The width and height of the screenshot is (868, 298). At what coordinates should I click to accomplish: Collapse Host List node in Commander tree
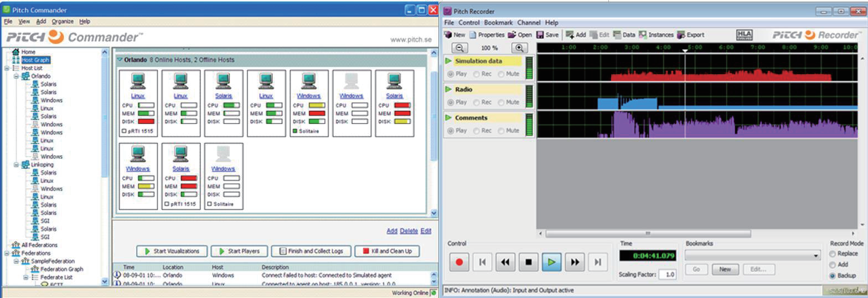pyautogui.click(x=7, y=68)
